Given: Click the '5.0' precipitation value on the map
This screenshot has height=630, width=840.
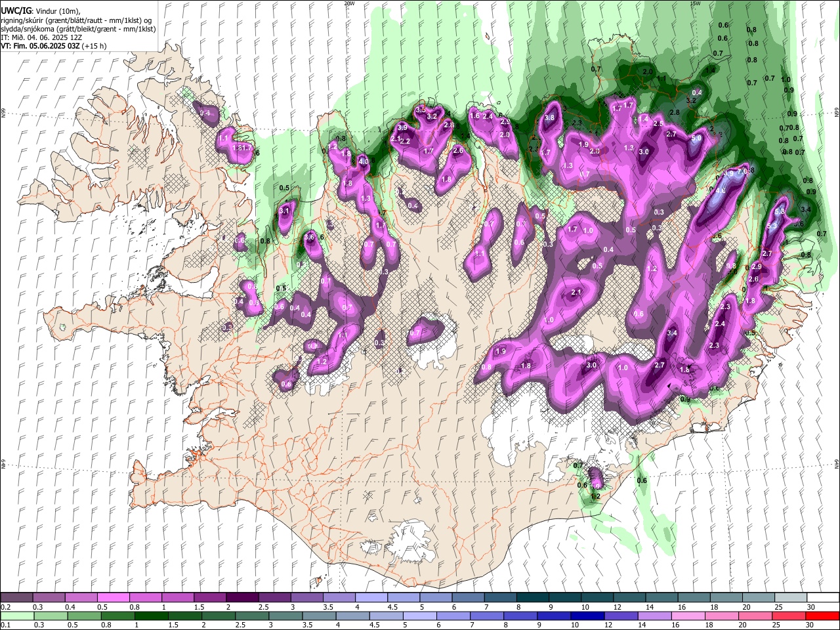Looking at the screenshot, I should (x=696, y=138).
